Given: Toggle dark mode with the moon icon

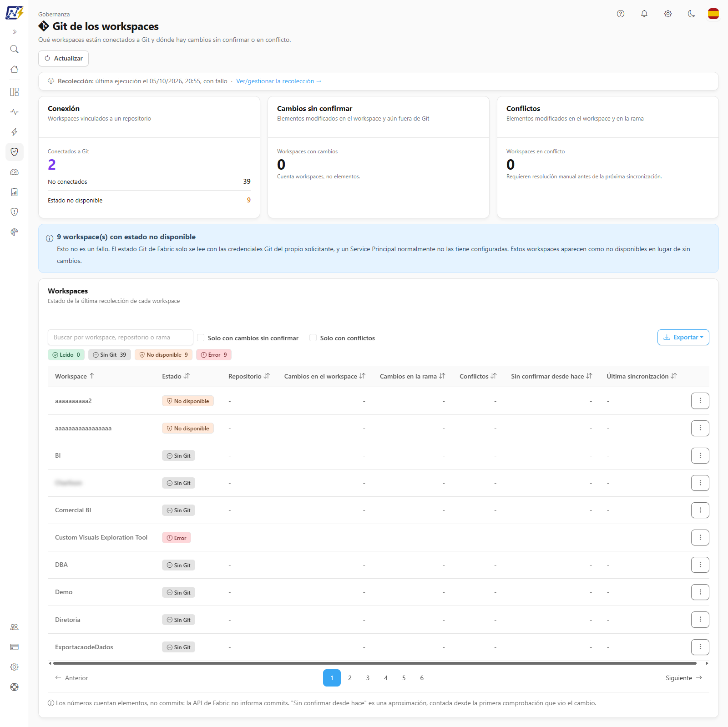Looking at the screenshot, I should coord(692,14).
